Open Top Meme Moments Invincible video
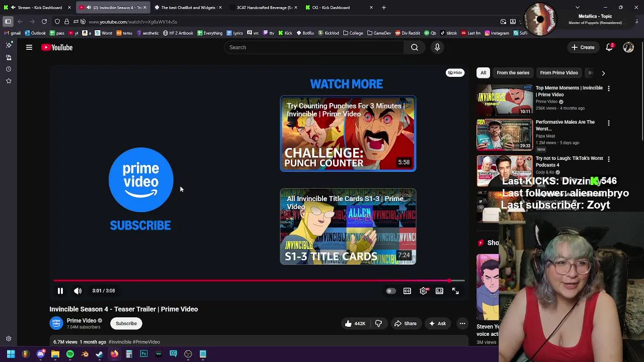This screenshot has width=644, height=362. click(505, 100)
